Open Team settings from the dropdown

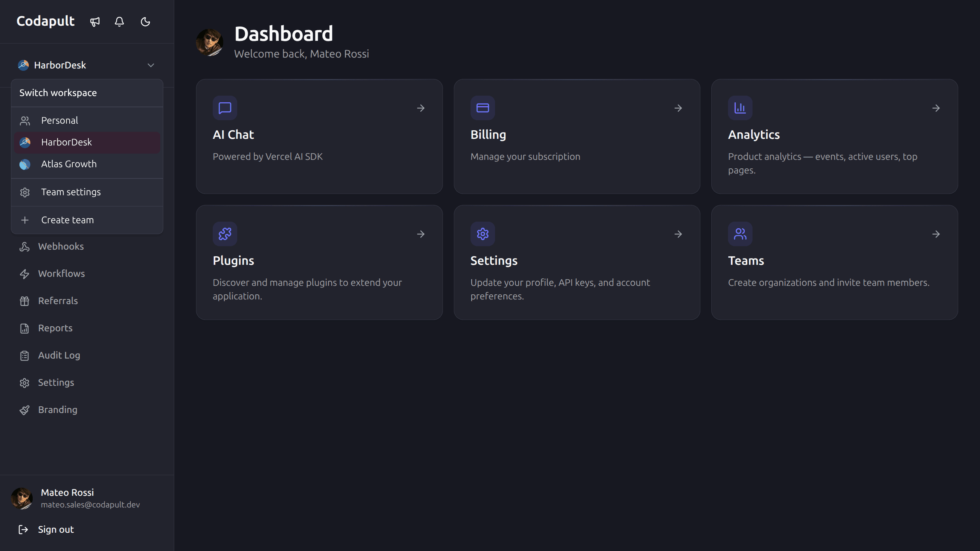87,192
